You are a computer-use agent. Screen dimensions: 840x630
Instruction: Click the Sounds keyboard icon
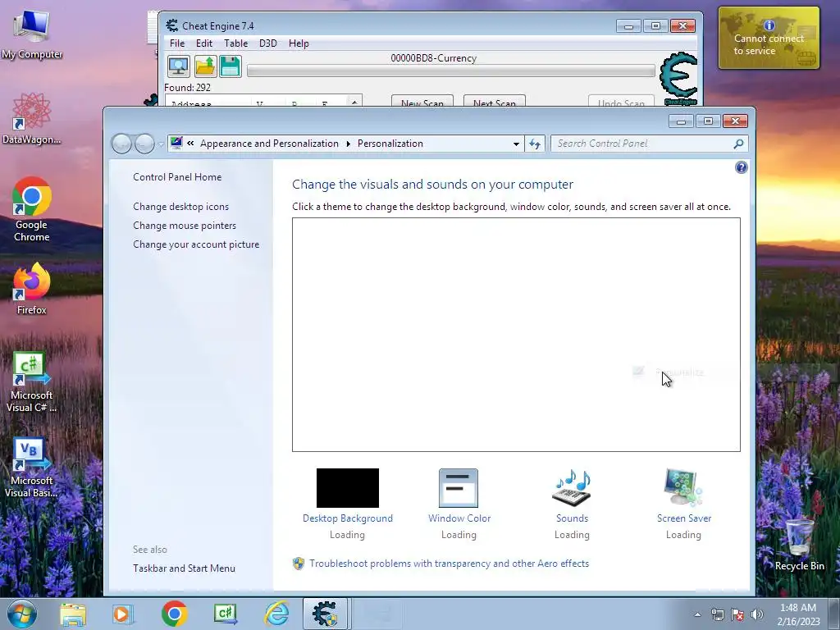click(572, 488)
